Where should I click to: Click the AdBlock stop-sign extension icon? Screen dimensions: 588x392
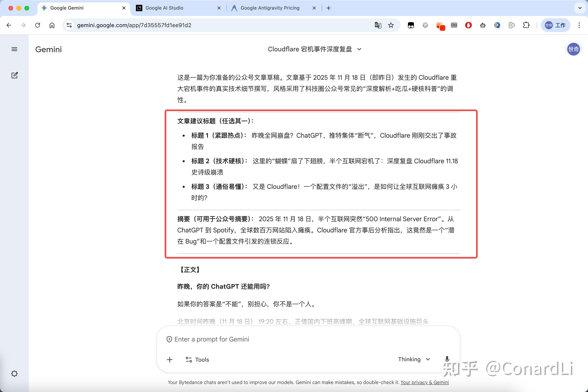pos(468,25)
